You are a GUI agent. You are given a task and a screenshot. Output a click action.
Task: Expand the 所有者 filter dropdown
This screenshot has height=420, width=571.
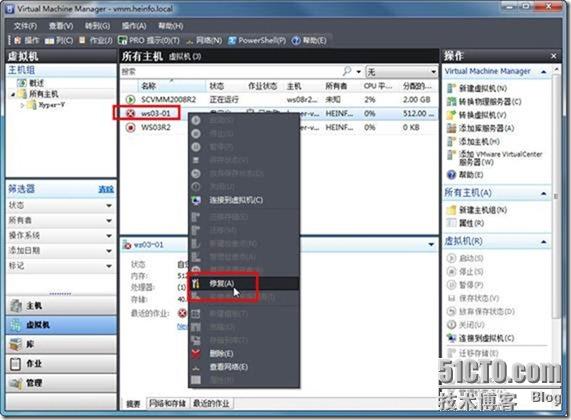click(x=109, y=221)
